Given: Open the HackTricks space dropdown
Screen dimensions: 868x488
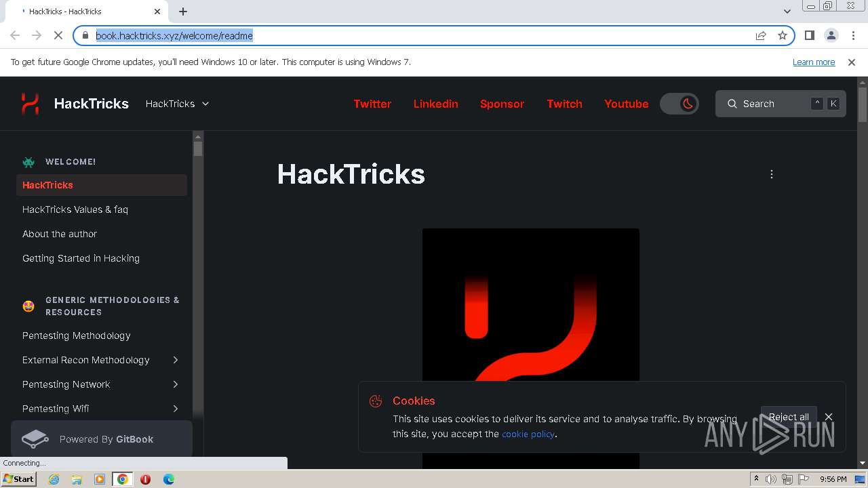Looking at the screenshot, I should pos(178,104).
